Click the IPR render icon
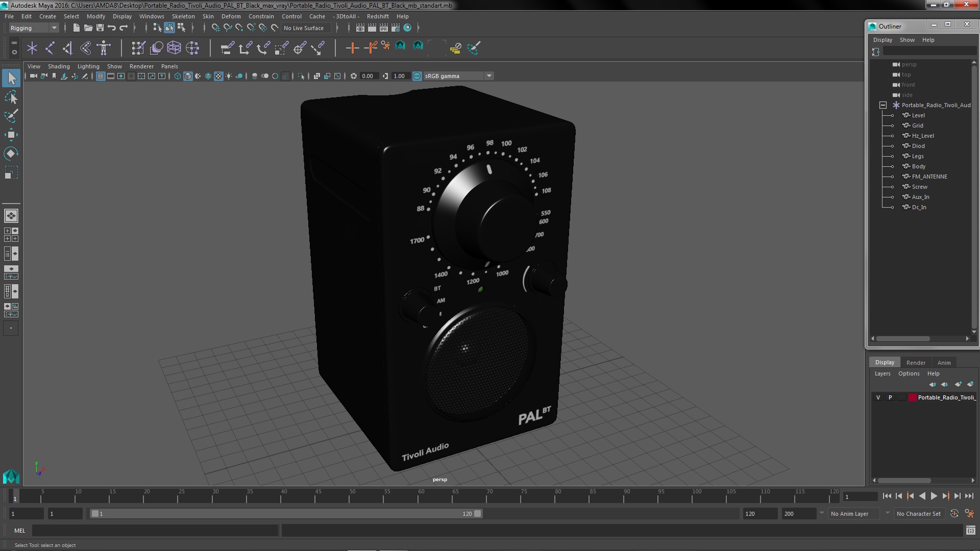This screenshot has height=551, width=980. coord(384,28)
